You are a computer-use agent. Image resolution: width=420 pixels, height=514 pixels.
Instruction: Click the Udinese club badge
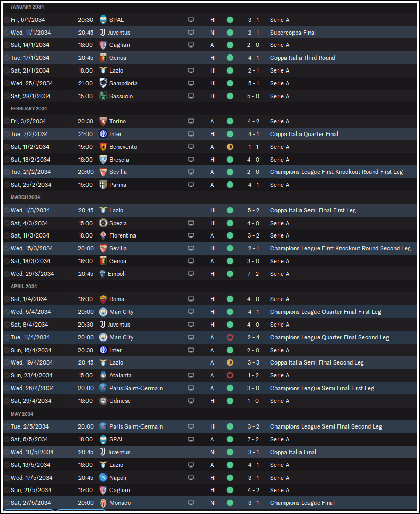tap(103, 401)
